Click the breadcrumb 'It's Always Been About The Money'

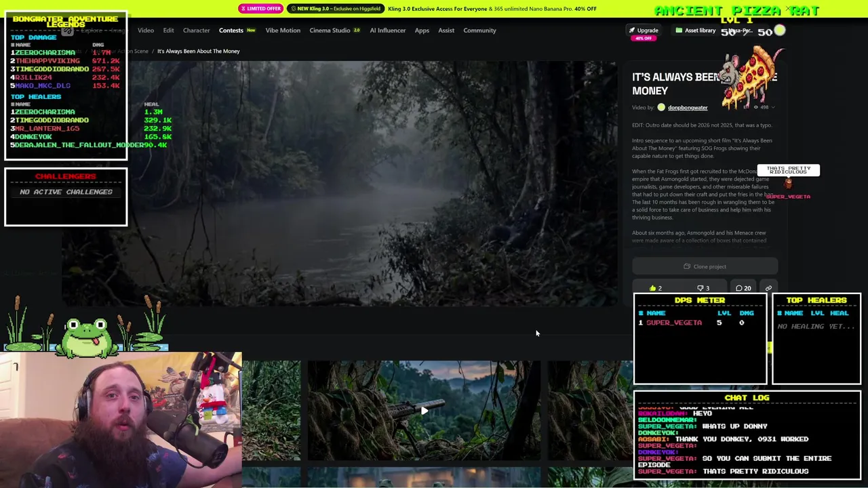[x=199, y=51]
